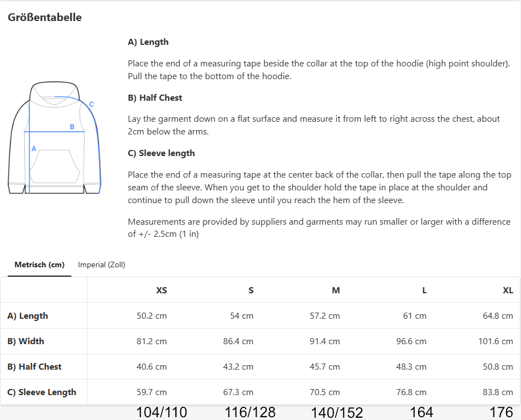Screen dimensions: 521x420
Task: Click the Größentabelle heading
Action: pos(45,17)
